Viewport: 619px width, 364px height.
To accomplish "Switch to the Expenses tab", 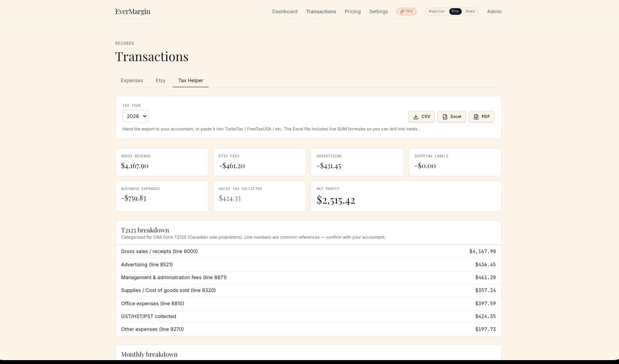I will pos(132,81).
